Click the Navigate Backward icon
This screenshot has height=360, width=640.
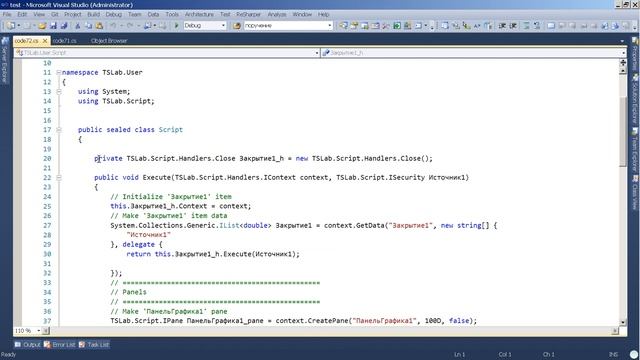[147, 25]
